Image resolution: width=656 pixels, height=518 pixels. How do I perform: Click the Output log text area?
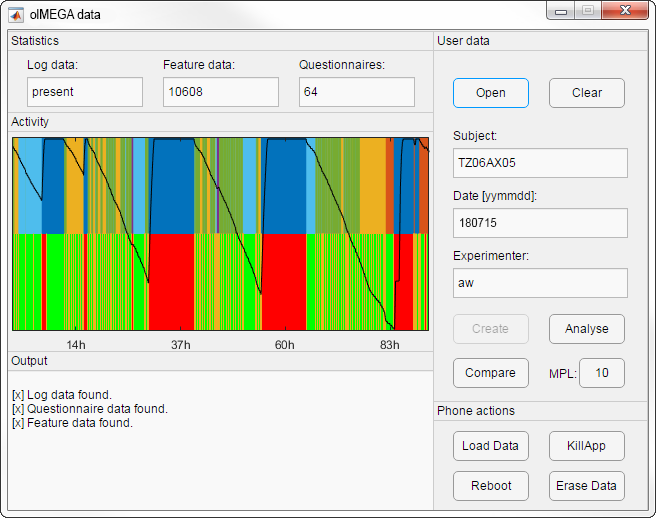tap(220, 440)
